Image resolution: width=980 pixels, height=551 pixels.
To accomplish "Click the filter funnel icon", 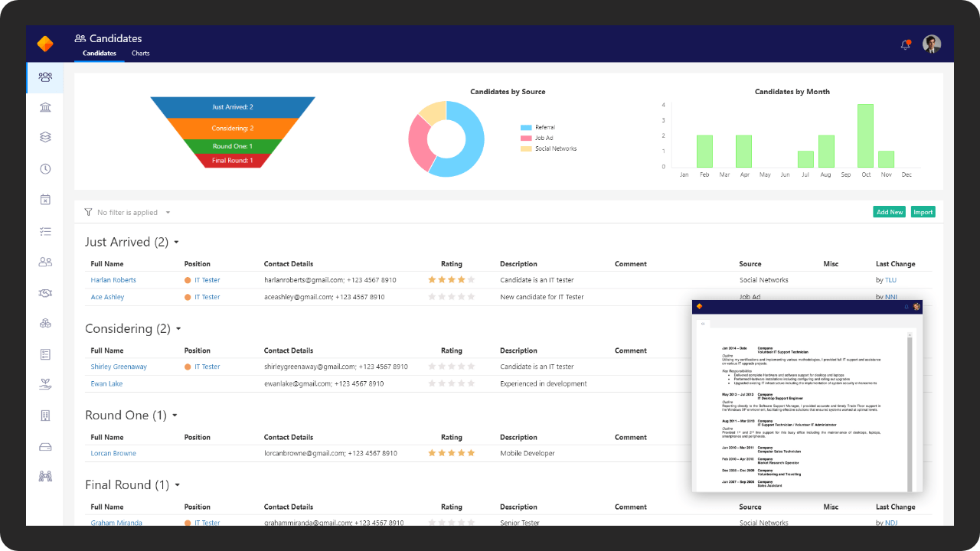I will (89, 212).
